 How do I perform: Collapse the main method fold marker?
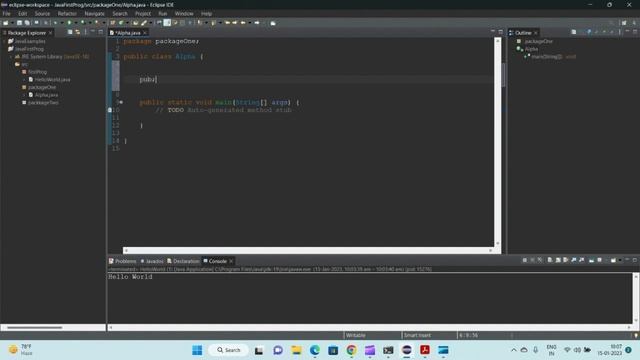pyautogui.click(x=121, y=102)
